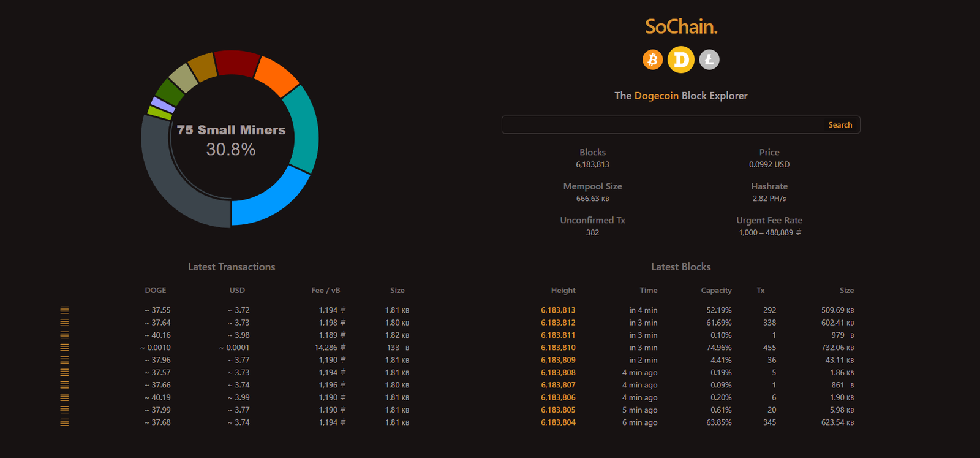Click the "30.8%" chart percentage
980x458 pixels.
[x=231, y=149]
